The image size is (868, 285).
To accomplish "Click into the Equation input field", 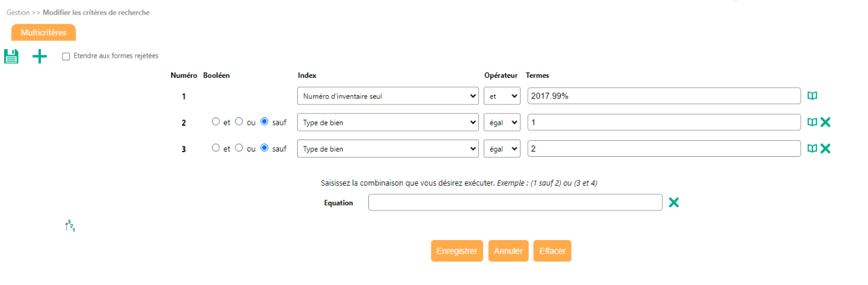I will pyautogui.click(x=514, y=203).
